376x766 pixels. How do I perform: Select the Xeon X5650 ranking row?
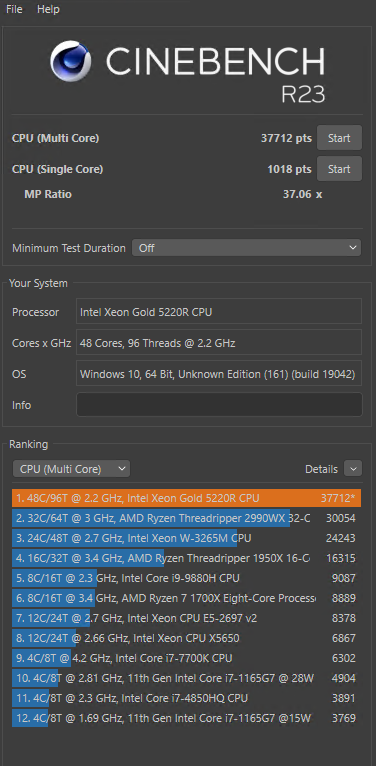click(x=187, y=638)
